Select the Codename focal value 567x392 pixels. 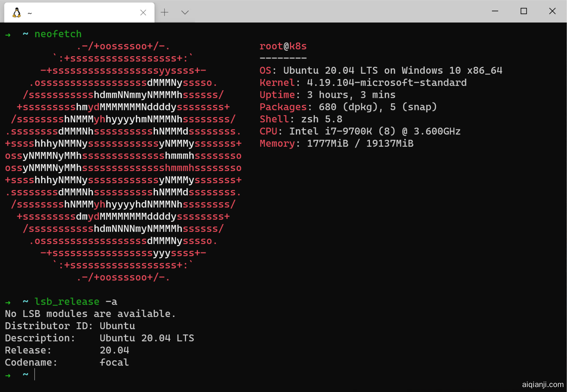click(x=114, y=362)
